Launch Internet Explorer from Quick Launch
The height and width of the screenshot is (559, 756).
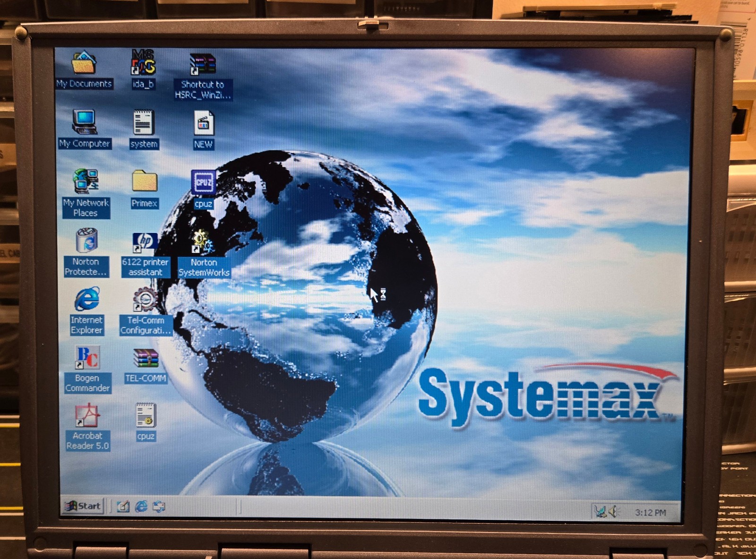[141, 507]
